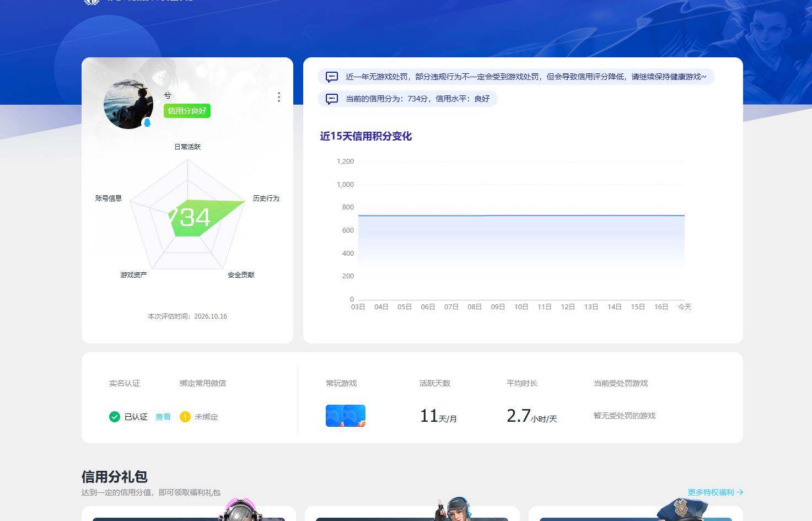
Task: Click the 11天/月 active days value
Action: [438, 416]
